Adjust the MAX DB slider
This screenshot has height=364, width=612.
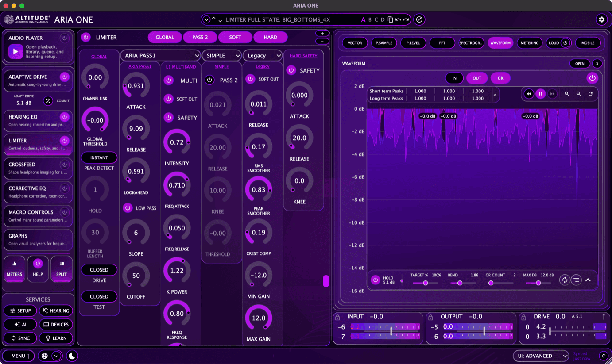[x=538, y=283]
